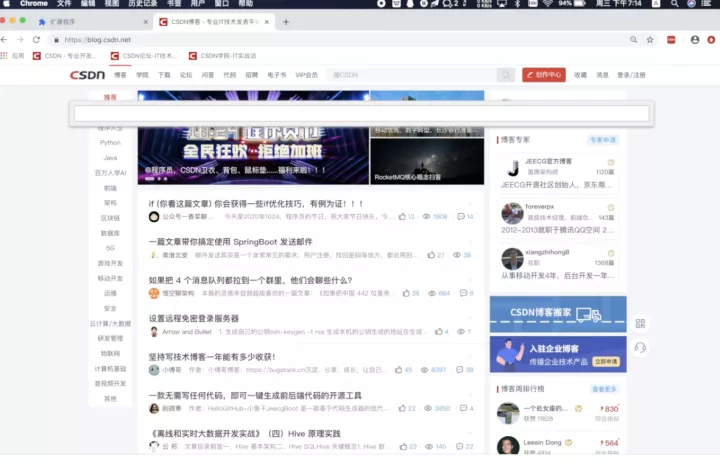Click the magnifier search button beside CSDN search box
This screenshot has height=461, width=720.
506,75
